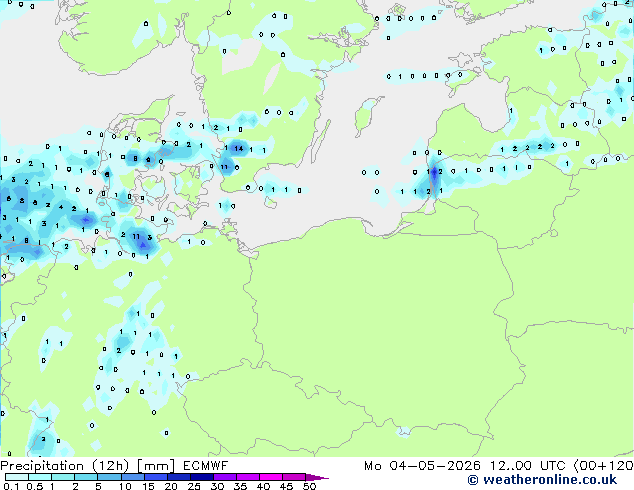Click the legend scale label '30'
Screen dimensions: 634x490
tap(217, 486)
